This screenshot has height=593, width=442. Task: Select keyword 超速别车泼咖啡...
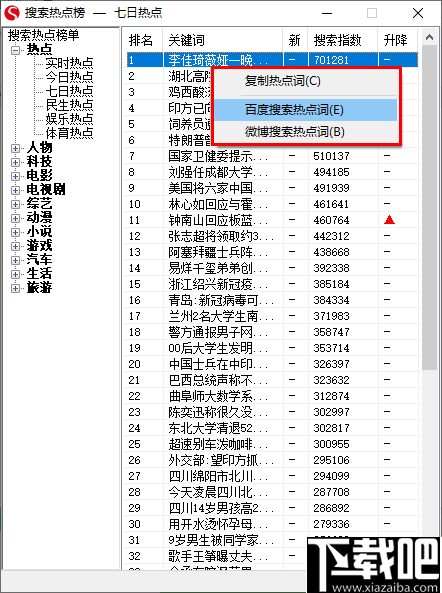(x=218, y=444)
